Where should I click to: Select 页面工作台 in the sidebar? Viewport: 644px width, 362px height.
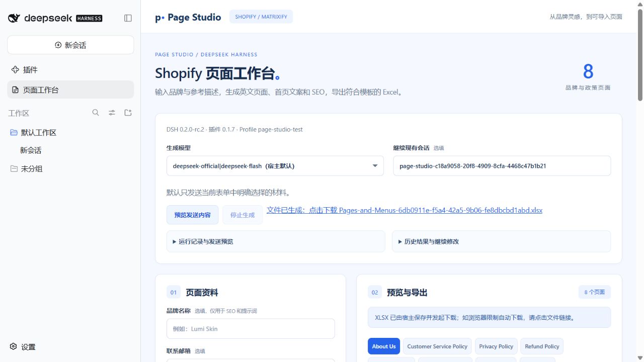coord(70,90)
